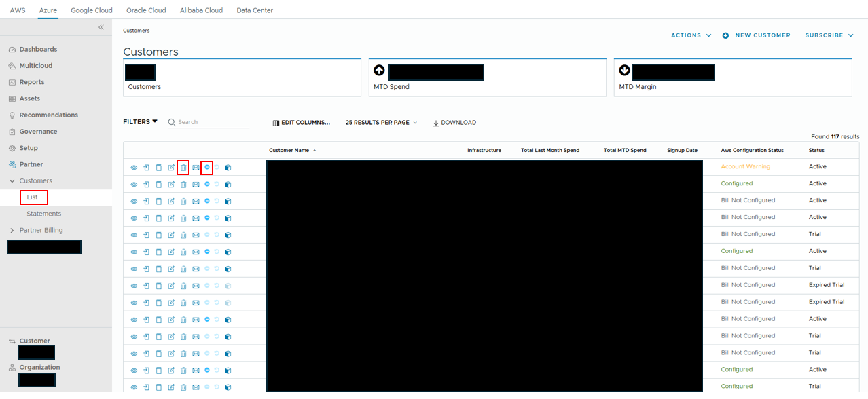The height and width of the screenshot is (399, 868).
Task: Open the 25 Results Per Page dropdown
Action: pyautogui.click(x=381, y=123)
